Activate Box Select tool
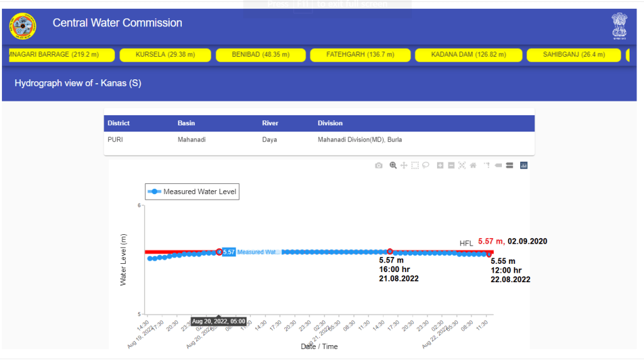This screenshot has width=644, height=364. (x=415, y=166)
